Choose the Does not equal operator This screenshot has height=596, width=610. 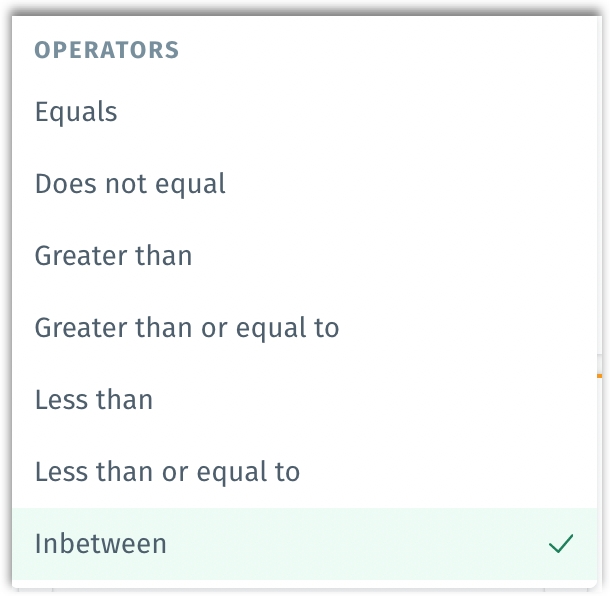(x=130, y=184)
